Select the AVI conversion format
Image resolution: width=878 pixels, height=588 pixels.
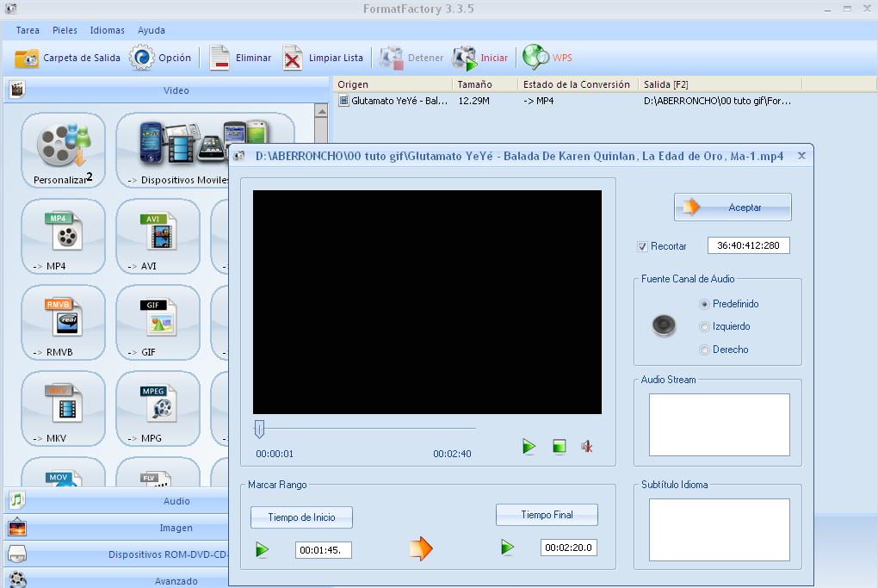click(158, 236)
